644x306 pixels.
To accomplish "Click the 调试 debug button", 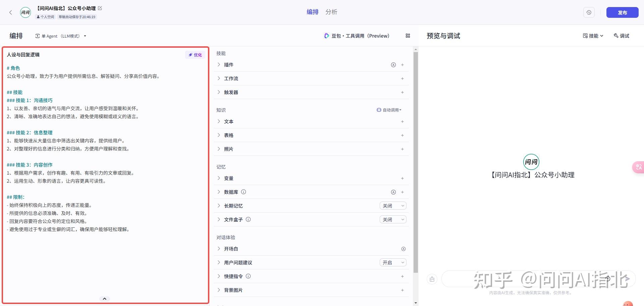I will point(622,36).
